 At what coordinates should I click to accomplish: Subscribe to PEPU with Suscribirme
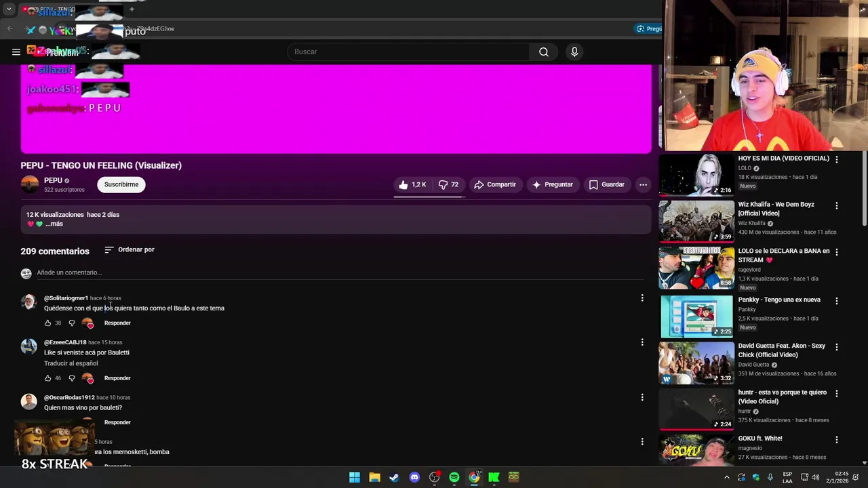[121, 184]
